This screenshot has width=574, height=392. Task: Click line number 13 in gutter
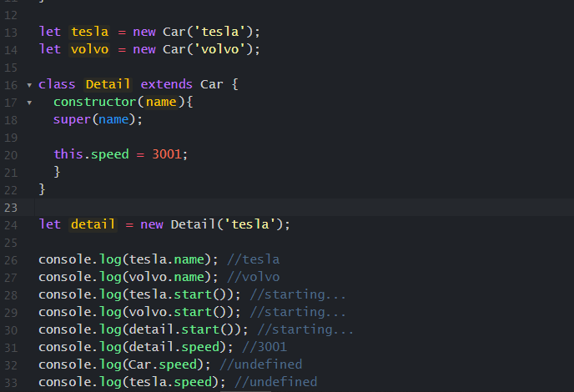pos(11,33)
